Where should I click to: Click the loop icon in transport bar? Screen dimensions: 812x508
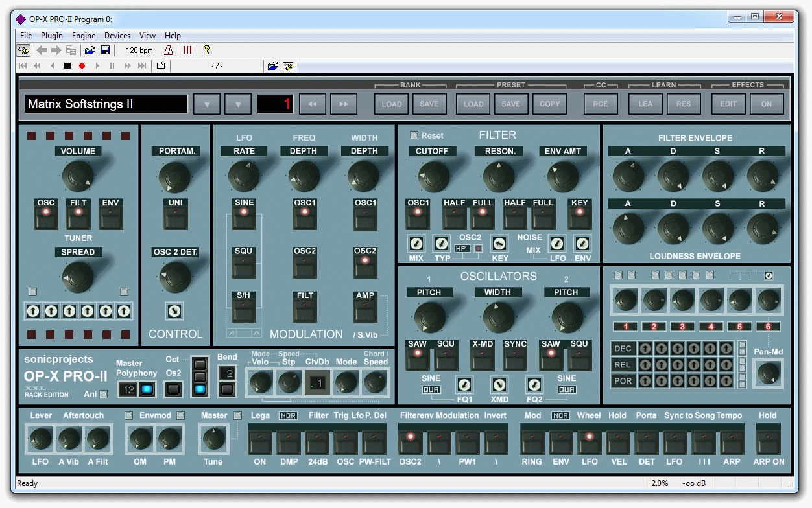[160, 65]
